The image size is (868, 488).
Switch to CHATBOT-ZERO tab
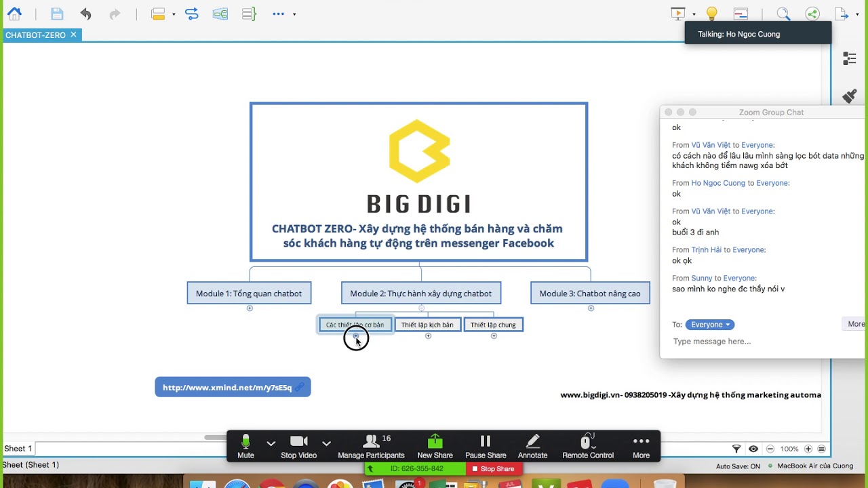(35, 35)
